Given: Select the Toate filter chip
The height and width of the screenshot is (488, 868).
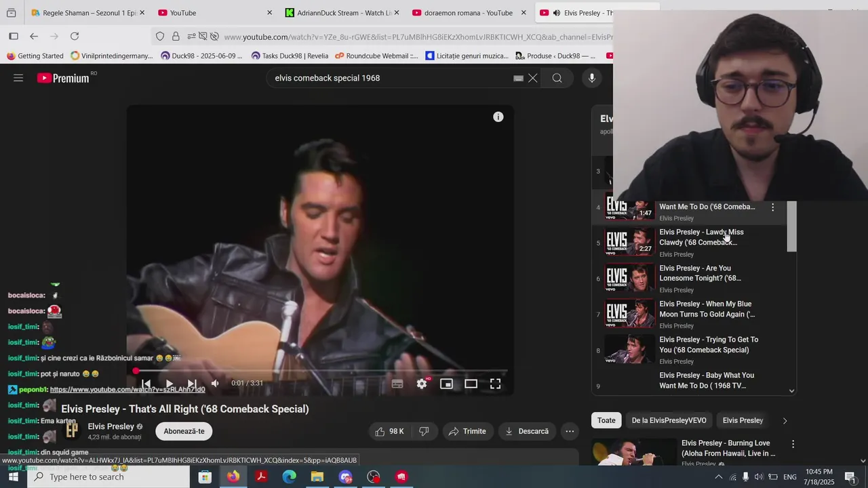Looking at the screenshot, I should [x=606, y=420].
